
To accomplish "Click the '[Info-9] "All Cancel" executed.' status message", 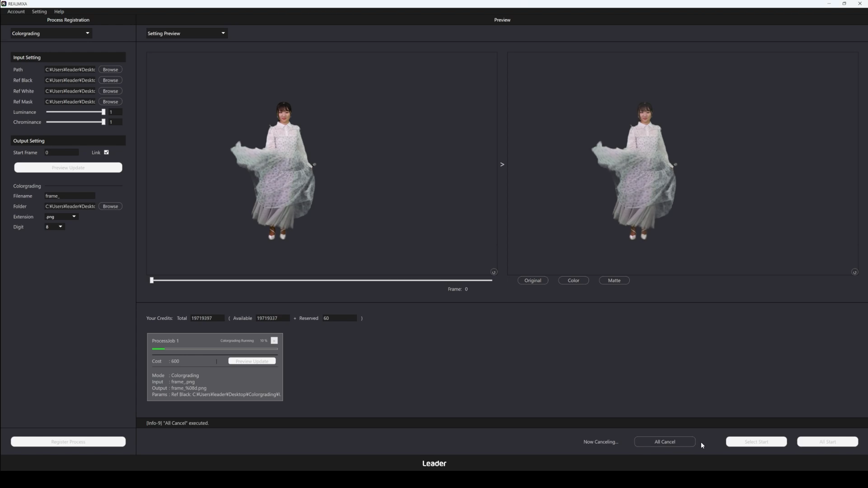I will 178,423.
